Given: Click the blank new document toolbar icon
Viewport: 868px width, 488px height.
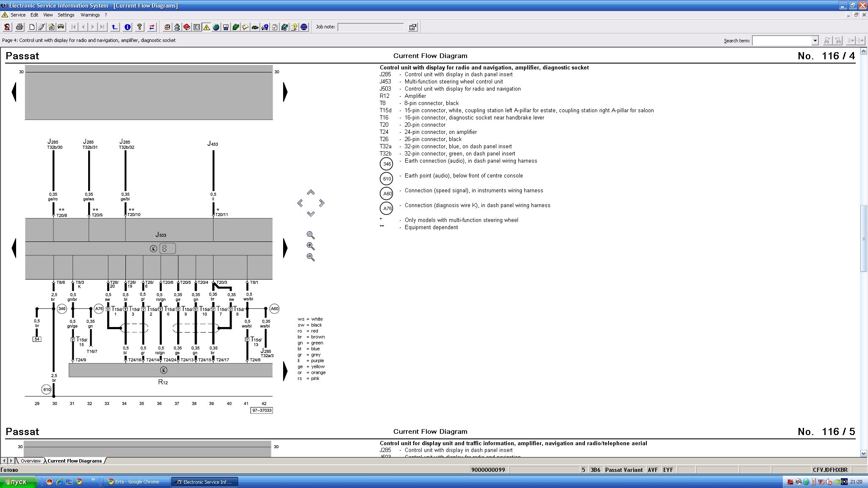Looking at the screenshot, I should tap(32, 27).
